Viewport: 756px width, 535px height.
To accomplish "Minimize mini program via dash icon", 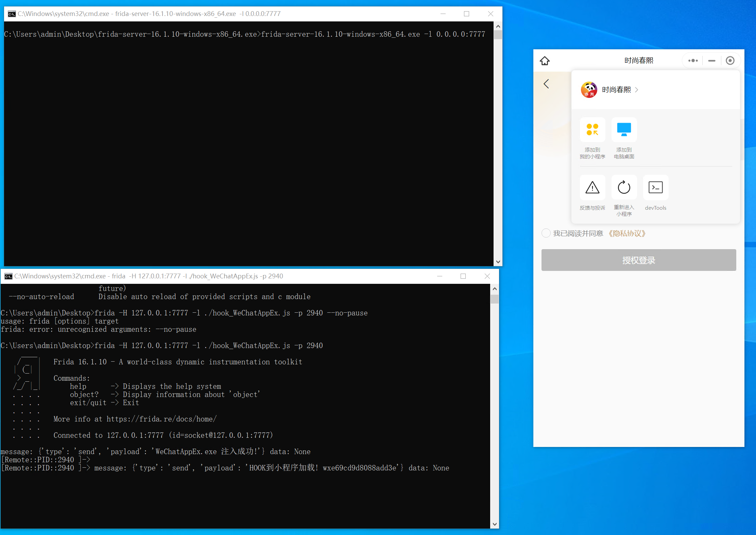I will point(711,61).
